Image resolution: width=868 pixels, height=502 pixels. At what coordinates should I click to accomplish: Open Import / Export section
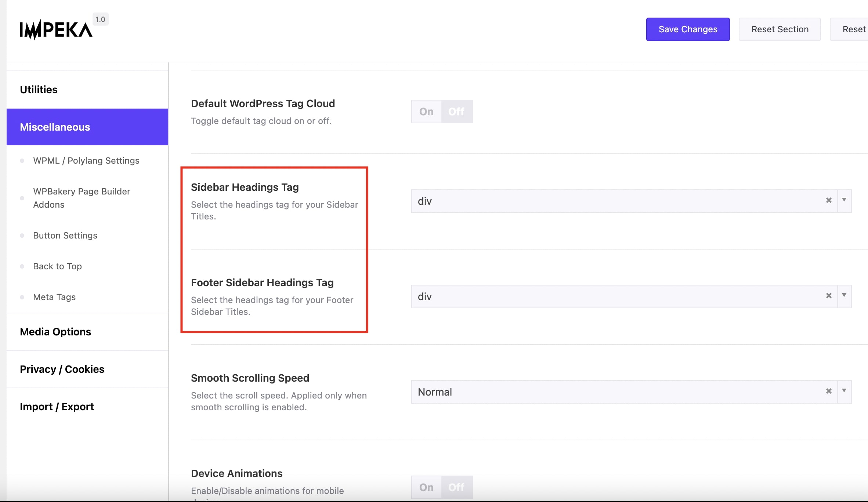57,407
